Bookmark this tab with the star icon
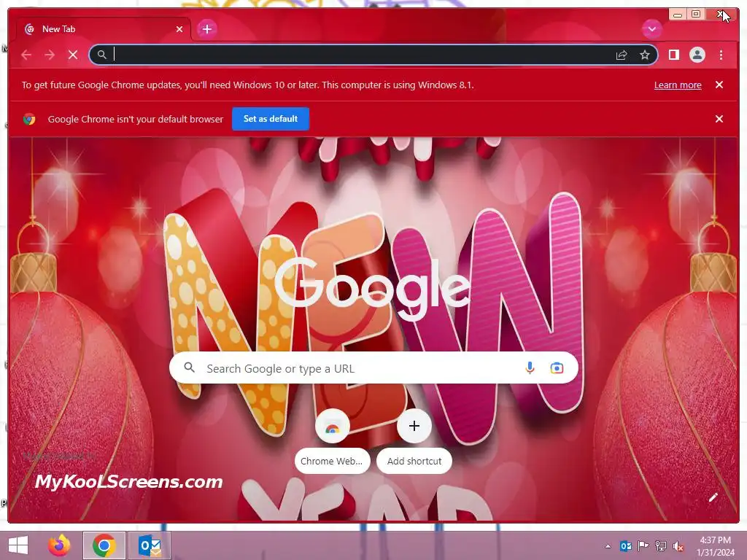 click(645, 55)
